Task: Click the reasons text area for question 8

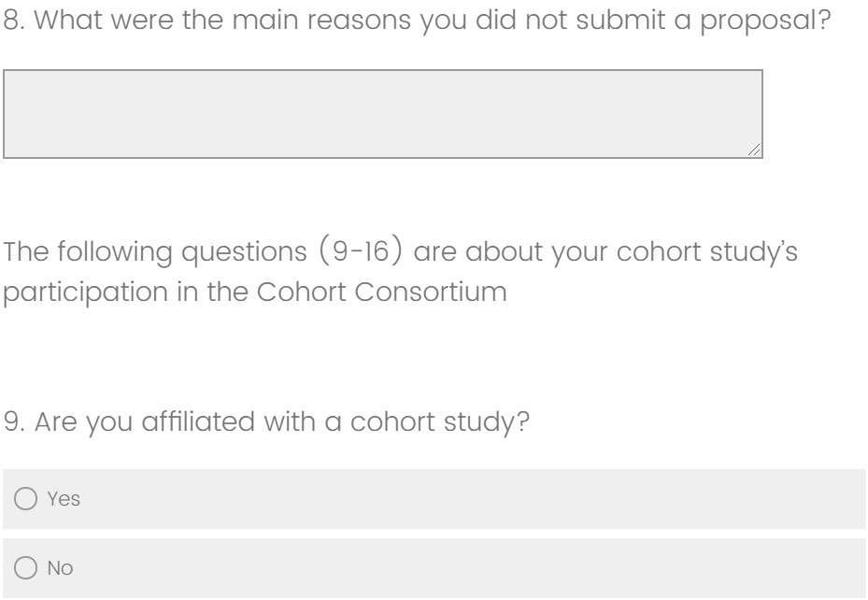Action: [382, 113]
